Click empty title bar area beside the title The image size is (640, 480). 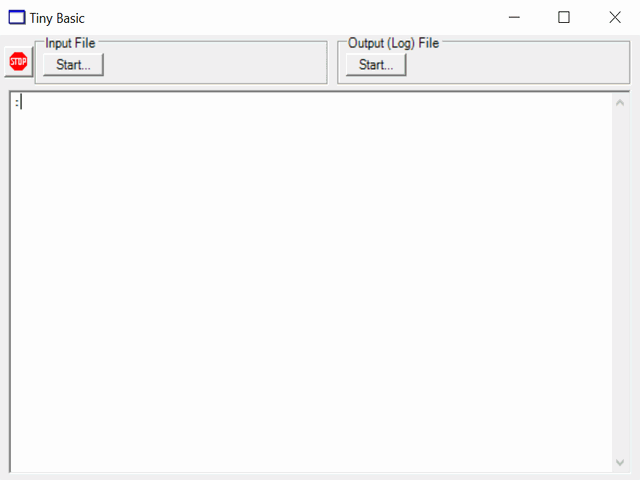click(286, 18)
